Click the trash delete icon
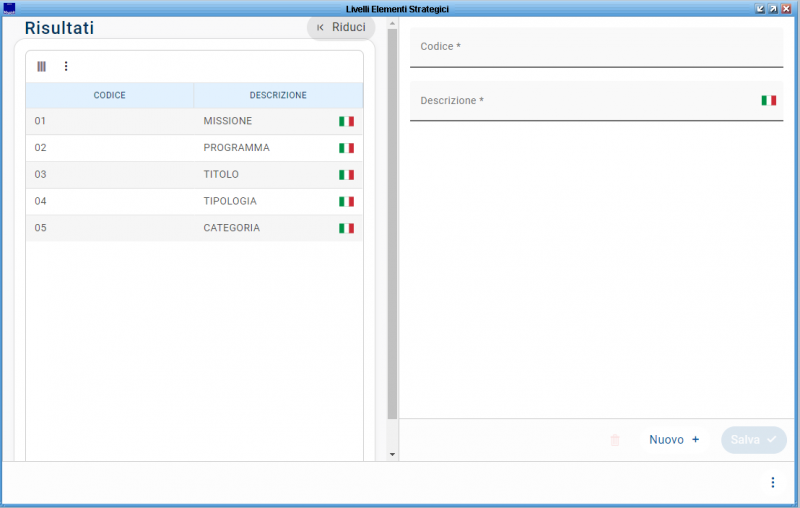This screenshot has width=800, height=508. tap(615, 440)
